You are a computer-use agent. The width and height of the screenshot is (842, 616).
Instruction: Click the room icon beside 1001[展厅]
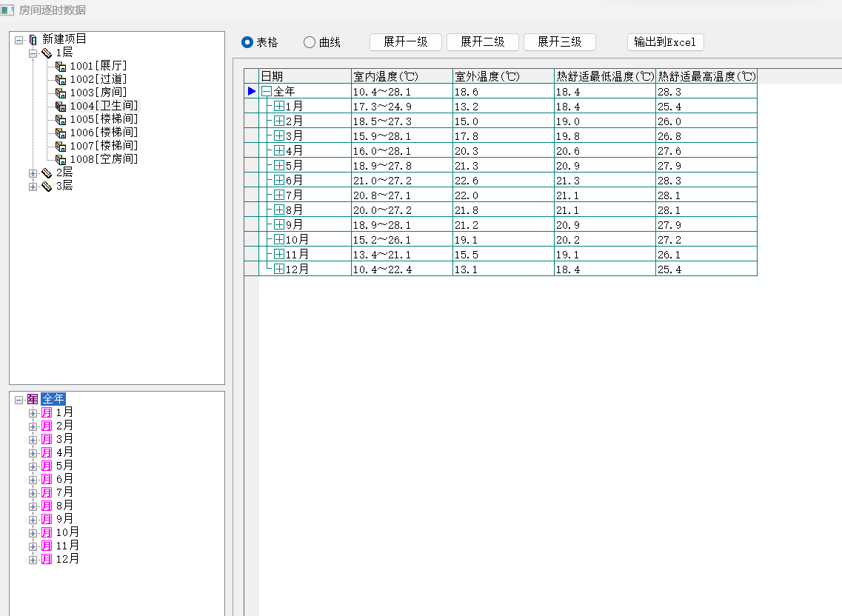(x=61, y=67)
